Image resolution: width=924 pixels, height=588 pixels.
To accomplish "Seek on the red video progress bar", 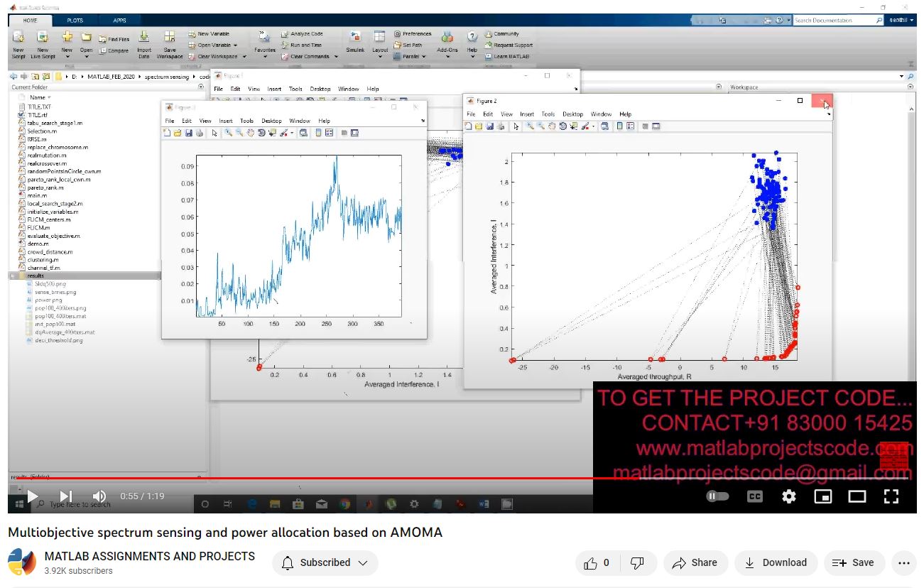I will point(462,478).
